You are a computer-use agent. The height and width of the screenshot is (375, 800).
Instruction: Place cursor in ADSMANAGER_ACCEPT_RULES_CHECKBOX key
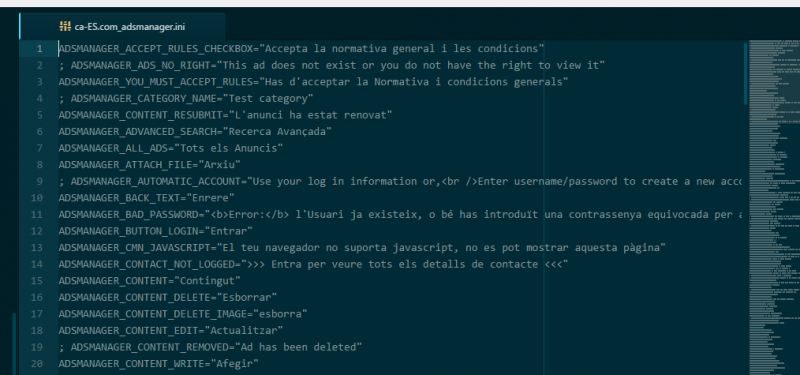(156, 49)
